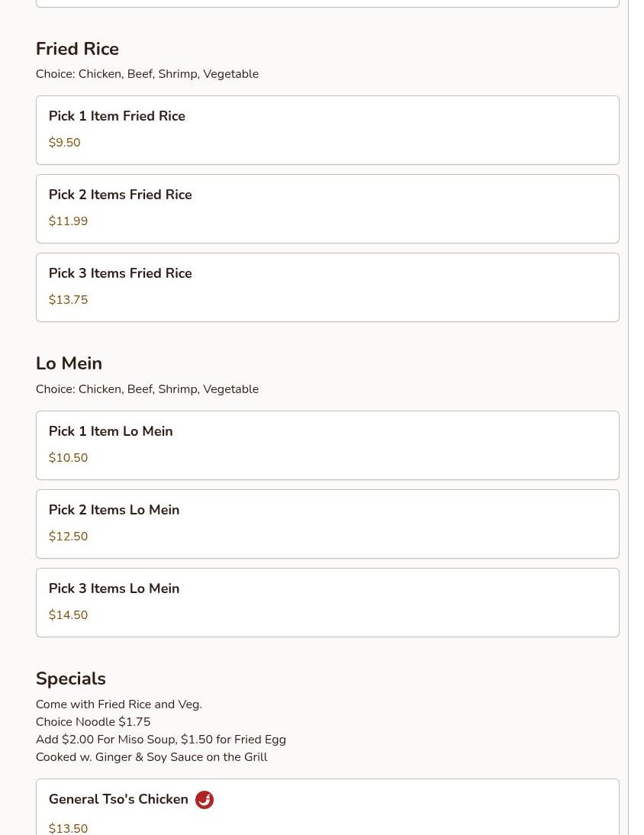Click the spicy pepper icon beside General Tso's Chicken
This screenshot has height=835, width=644.
pyautogui.click(x=204, y=799)
